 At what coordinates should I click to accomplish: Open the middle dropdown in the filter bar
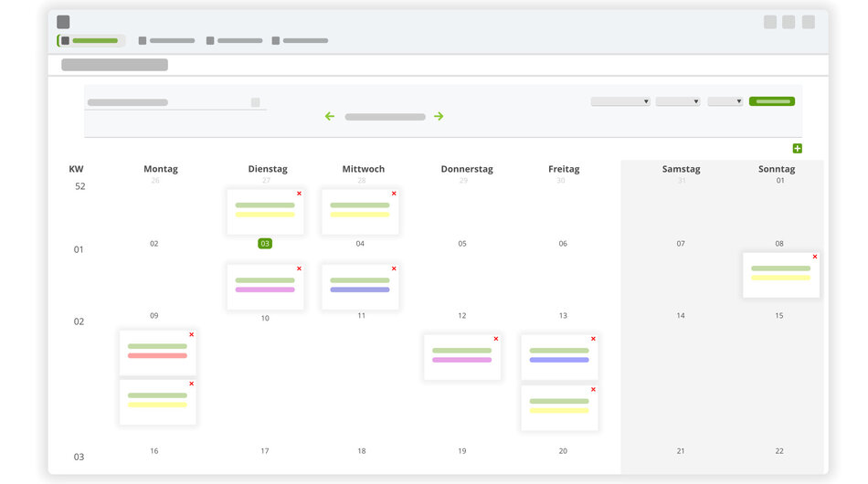[678, 101]
